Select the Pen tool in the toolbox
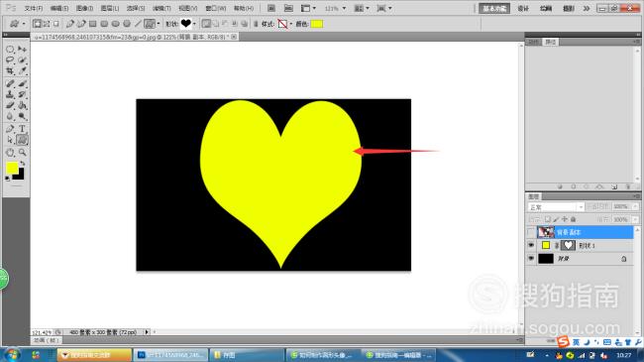The height and width of the screenshot is (362, 644). click(10, 129)
